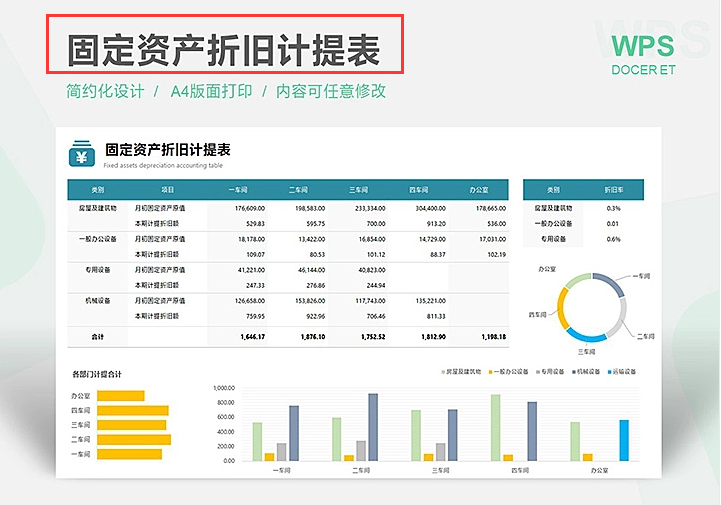Click the tall green column for 四车间
721x505 pixels.
pos(496,428)
